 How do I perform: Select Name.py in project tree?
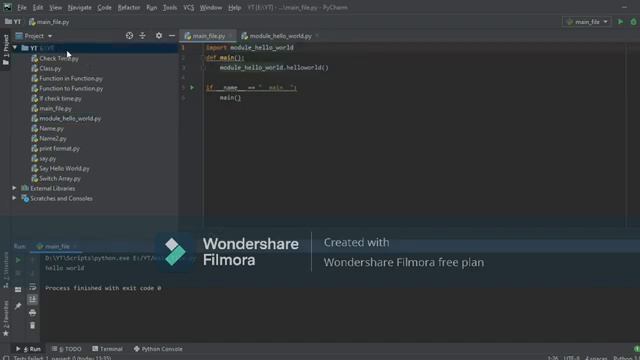[x=47, y=129]
